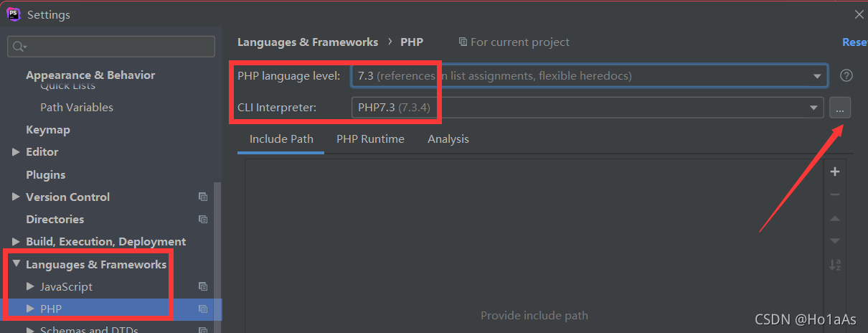Viewport: 868px width, 333px height.
Task: Expand the JavaScript node
Action: pos(30,286)
